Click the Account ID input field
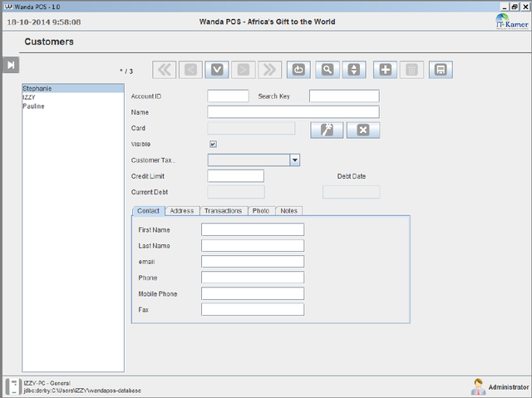Viewport: 532px width, 398px height. 228,96
